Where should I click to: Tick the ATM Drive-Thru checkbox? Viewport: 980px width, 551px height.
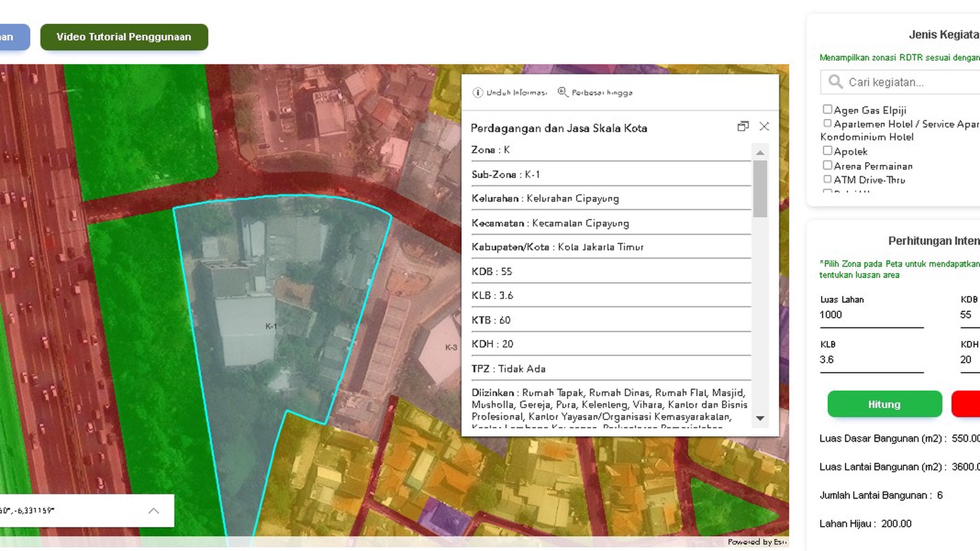827,179
